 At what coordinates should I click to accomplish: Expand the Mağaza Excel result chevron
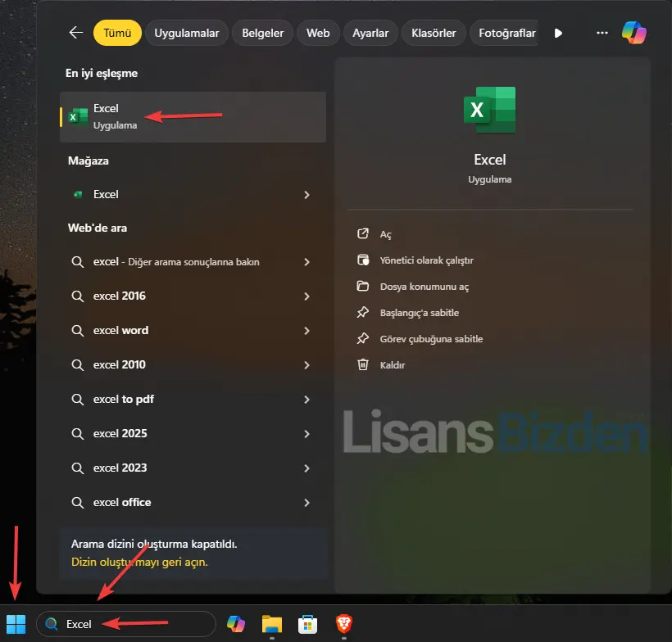tap(306, 195)
